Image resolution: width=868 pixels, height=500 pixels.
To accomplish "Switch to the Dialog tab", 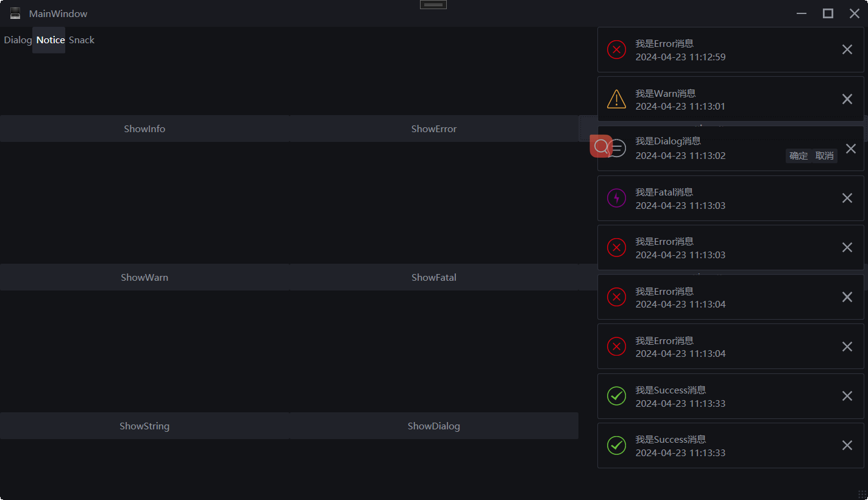I will (x=18, y=40).
